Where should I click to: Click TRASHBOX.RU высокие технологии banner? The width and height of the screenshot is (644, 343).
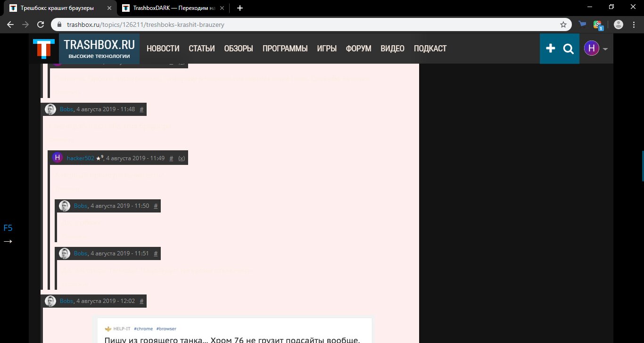click(99, 49)
